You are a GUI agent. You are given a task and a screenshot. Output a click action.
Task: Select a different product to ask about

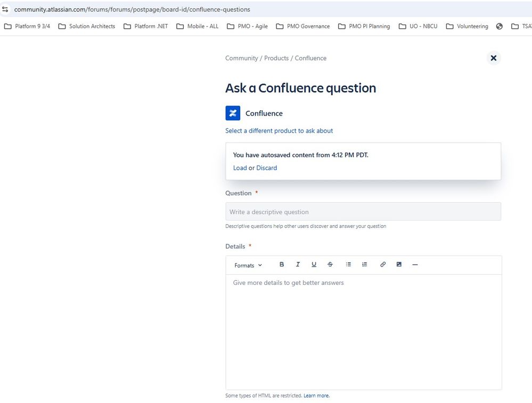[279, 130]
